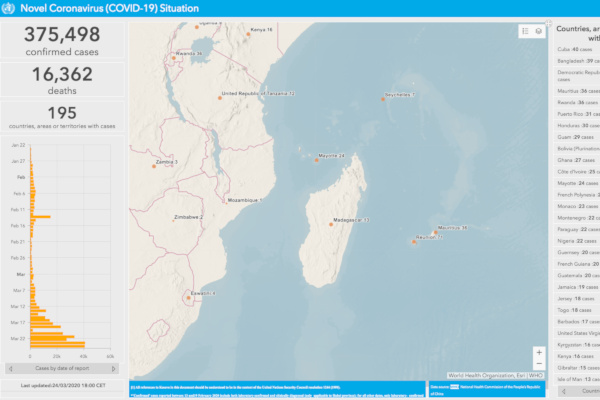
Task: Select the French Guiana :20 cases row
Action: pyautogui.click(x=577, y=264)
